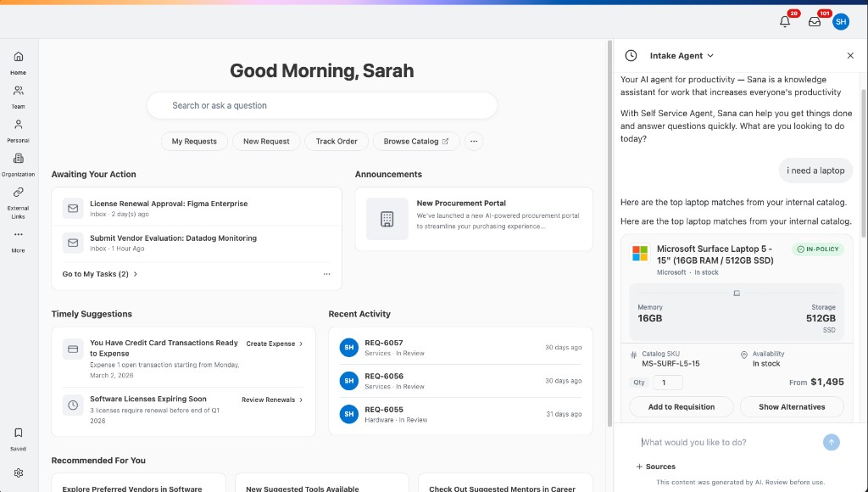Open the notifications bell icon
Viewport: 868px width, 492px height.
pyautogui.click(x=785, y=21)
